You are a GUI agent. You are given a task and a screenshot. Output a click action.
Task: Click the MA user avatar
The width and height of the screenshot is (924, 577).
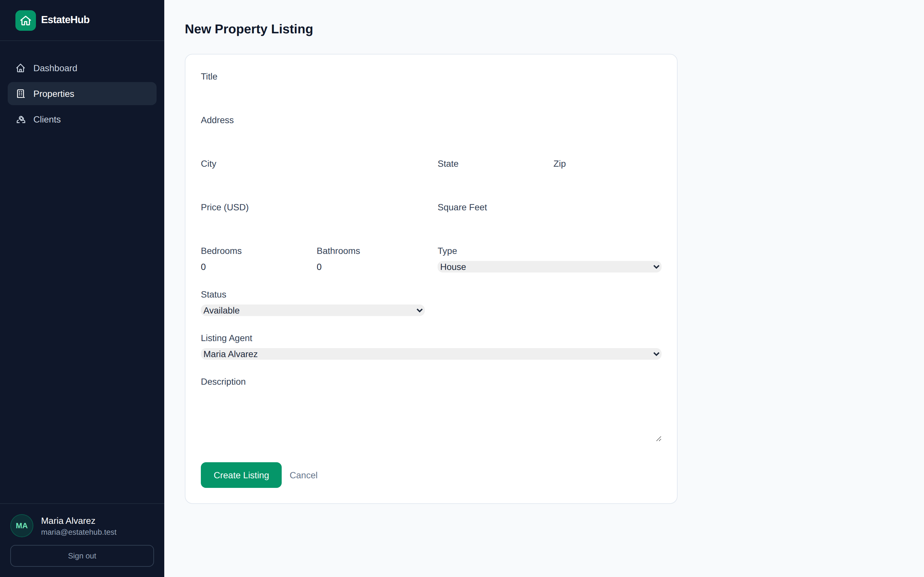pos(22,525)
